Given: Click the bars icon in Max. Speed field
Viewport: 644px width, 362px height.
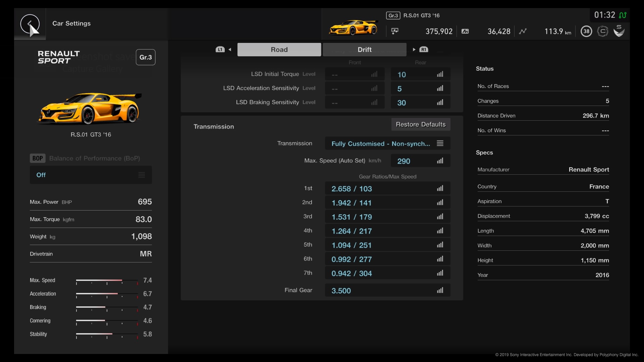Looking at the screenshot, I should point(440,161).
